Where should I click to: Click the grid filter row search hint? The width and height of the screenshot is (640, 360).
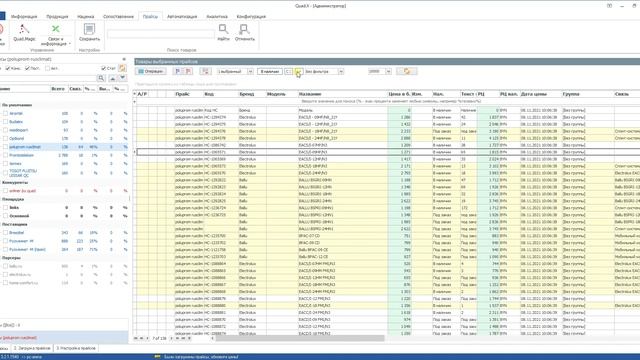391,101
